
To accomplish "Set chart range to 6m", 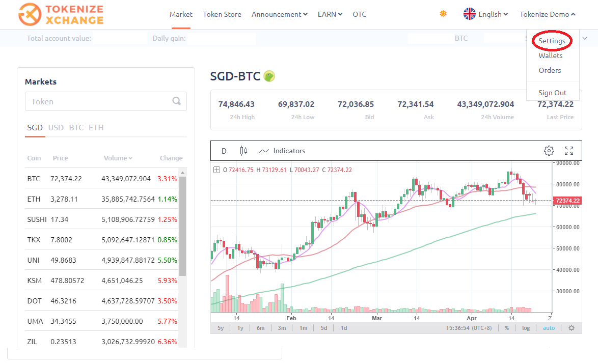I will point(260,328).
